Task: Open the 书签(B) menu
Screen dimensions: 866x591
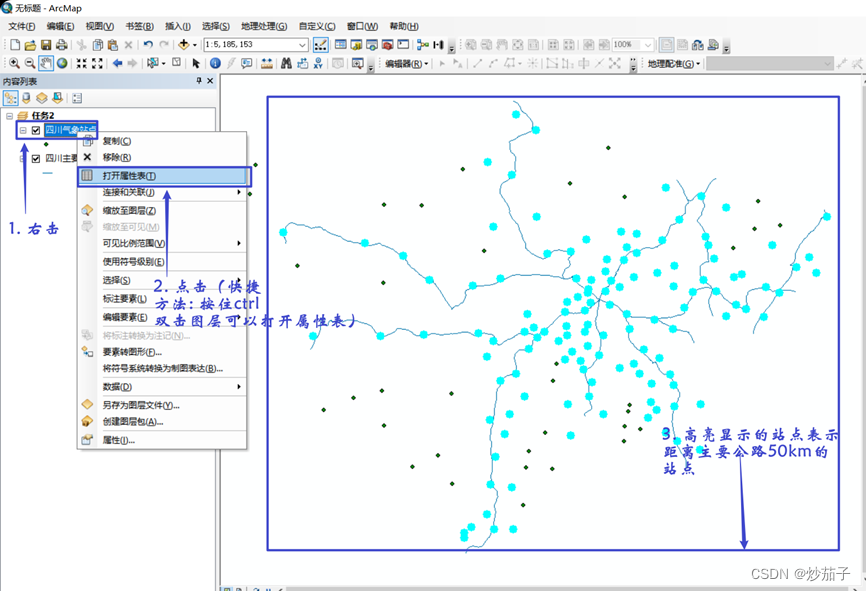Action: (x=139, y=27)
